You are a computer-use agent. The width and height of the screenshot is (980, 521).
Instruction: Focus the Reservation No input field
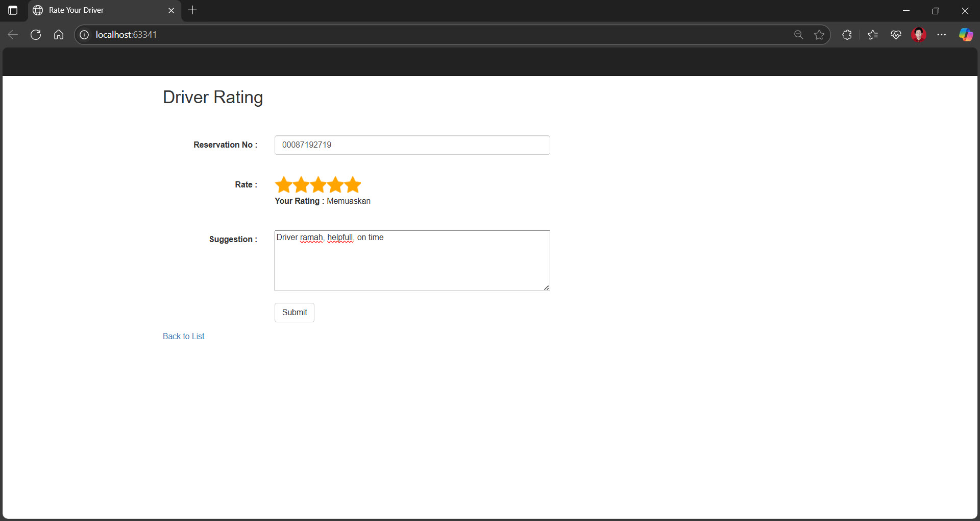412,145
